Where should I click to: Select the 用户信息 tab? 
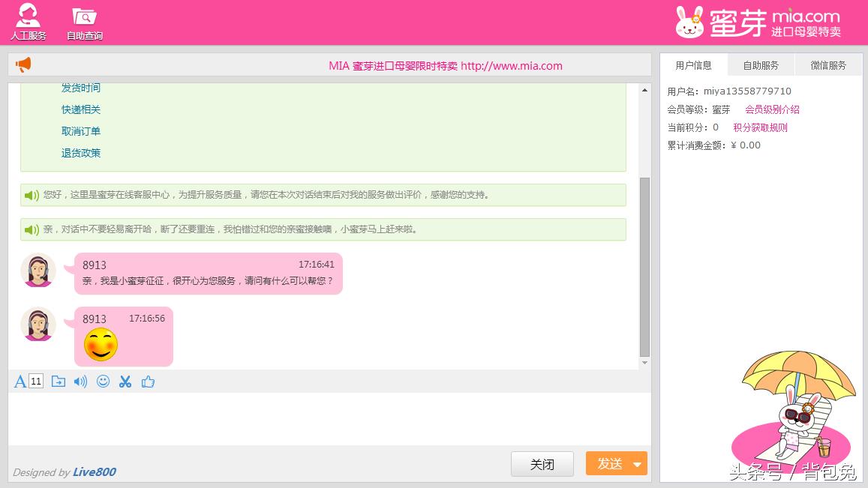[693, 65]
